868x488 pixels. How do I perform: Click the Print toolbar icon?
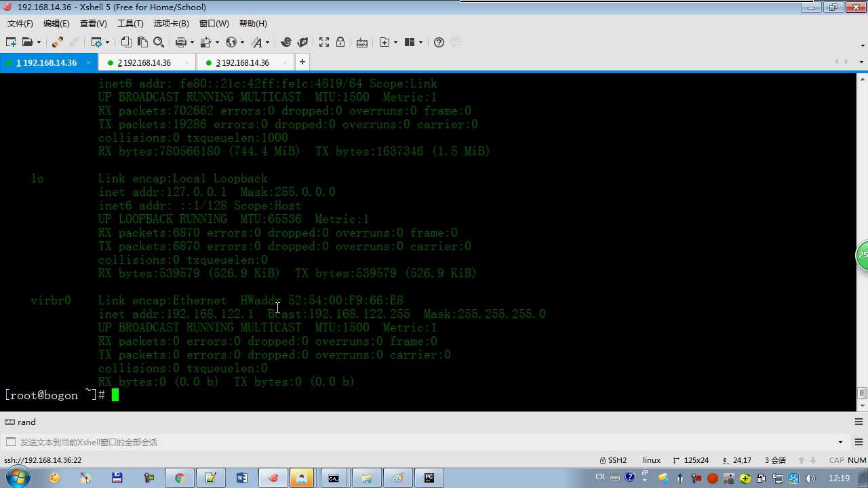181,42
